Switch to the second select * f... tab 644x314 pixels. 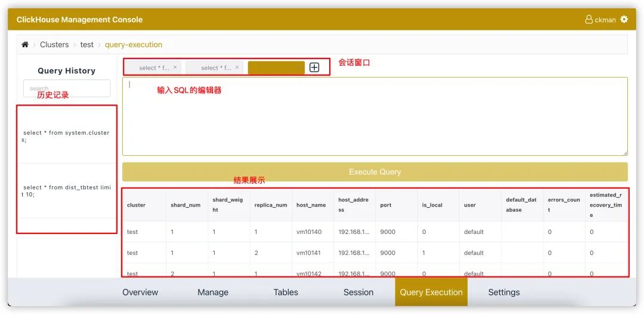[x=216, y=68]
